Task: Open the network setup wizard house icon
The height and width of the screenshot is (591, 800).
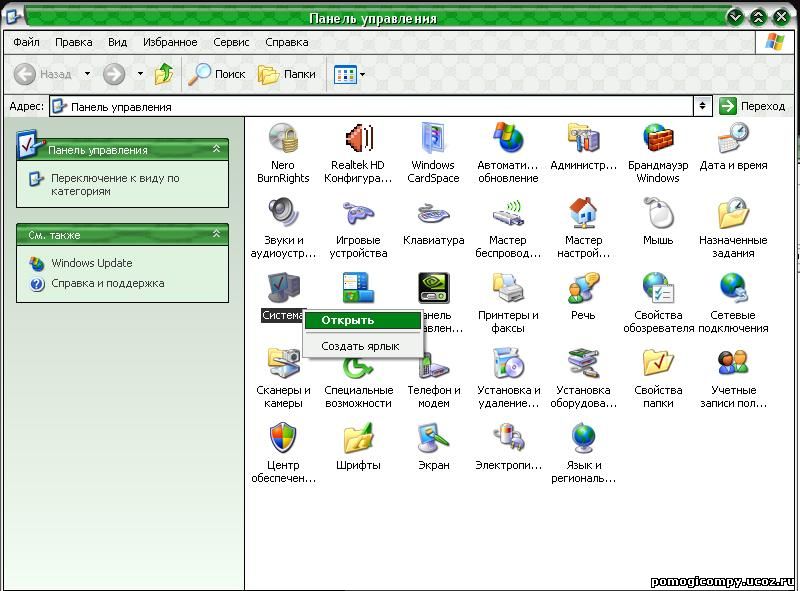Action: click(x=583, y=213)
